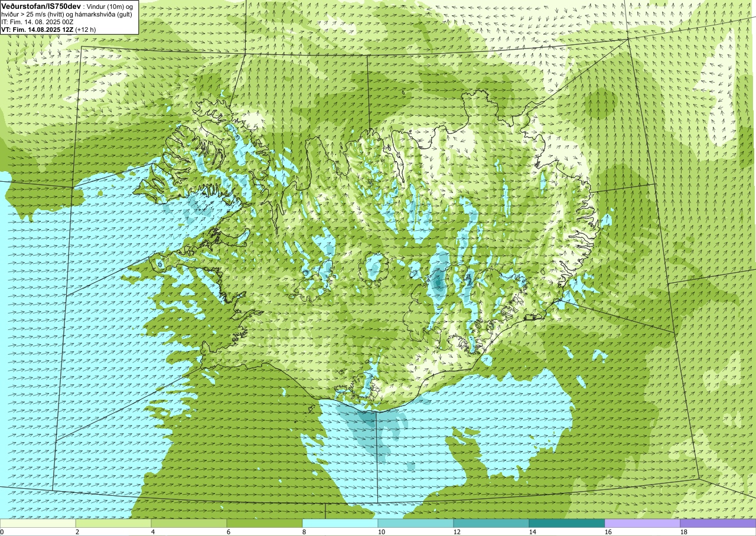The image size is (756, 536).
Task: Click the 'VT: Fim. 14.08.2025 12Z' valid time line
Action: [x=37, y=30]
